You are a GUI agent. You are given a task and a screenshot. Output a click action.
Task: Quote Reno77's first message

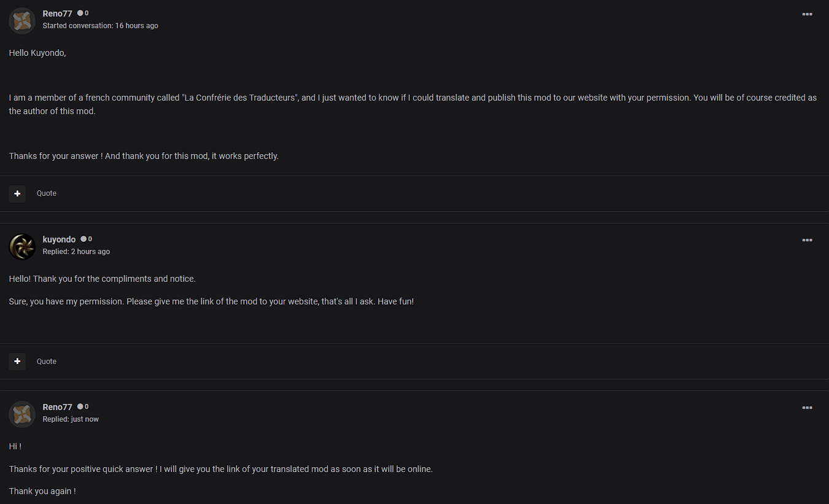(47, 193)
